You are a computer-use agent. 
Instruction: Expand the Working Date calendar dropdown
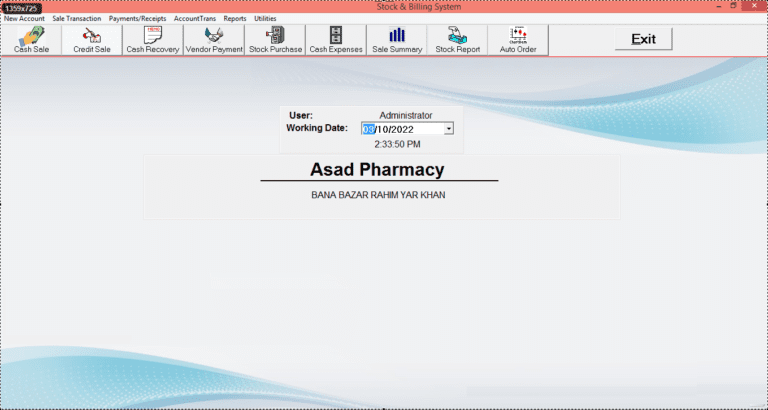point(449,129)
